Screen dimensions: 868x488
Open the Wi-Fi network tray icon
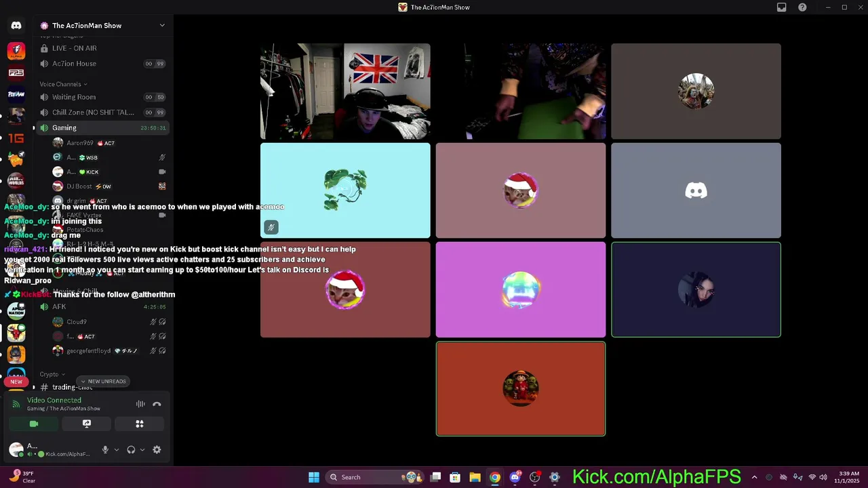pyautogui.click(x=812, y=477)
